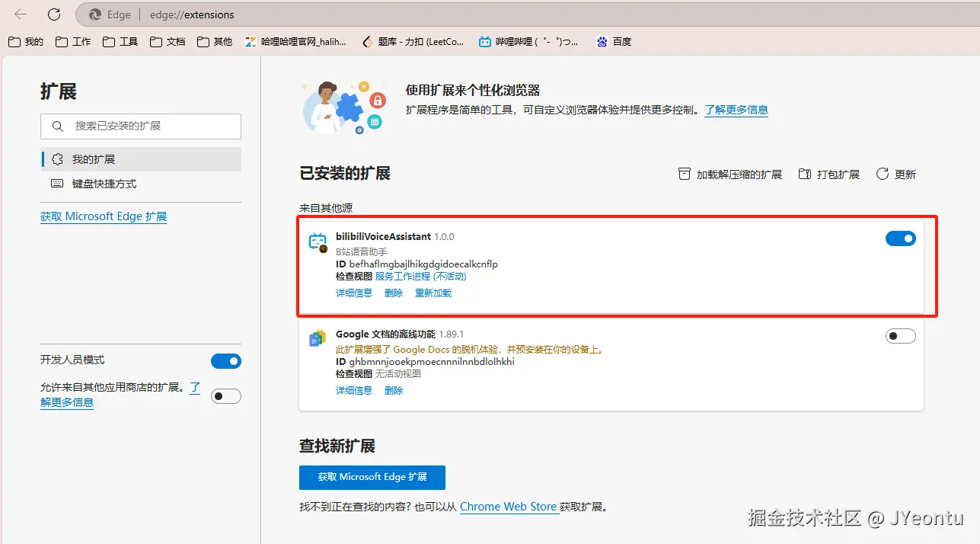Open the 其他 bookmarks folder

click(x=215, y=42)
